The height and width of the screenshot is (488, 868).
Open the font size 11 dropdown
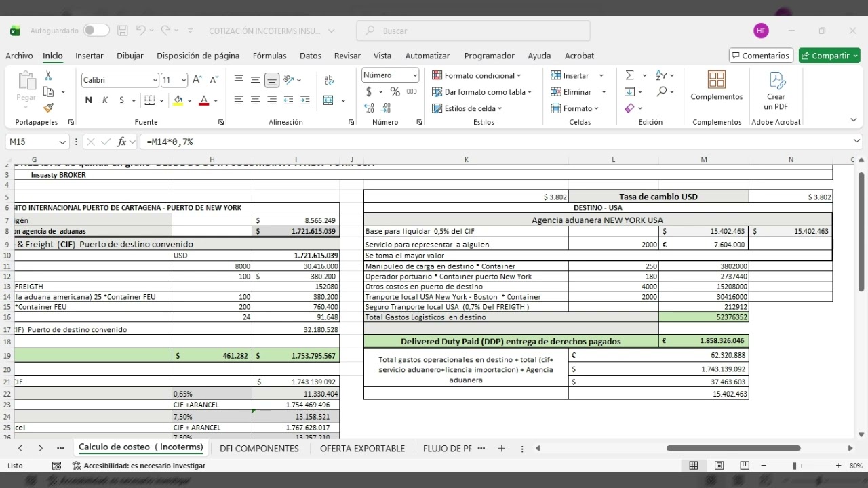[184, 80]
